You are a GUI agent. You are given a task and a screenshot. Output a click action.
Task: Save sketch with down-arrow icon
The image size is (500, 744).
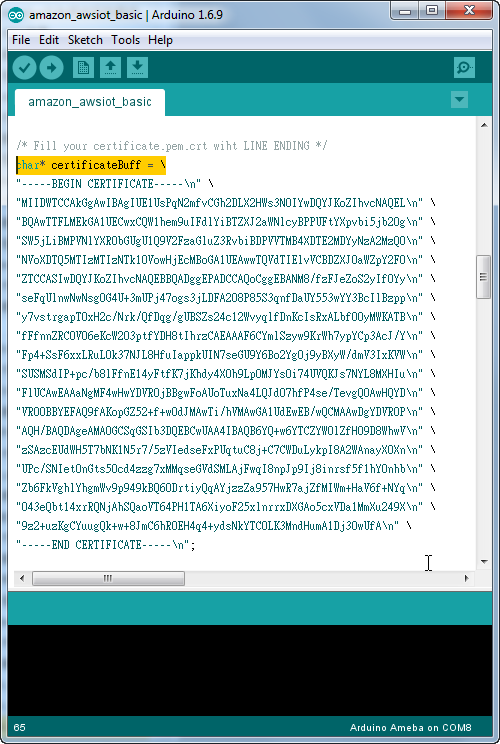click(x=137, y=67)
